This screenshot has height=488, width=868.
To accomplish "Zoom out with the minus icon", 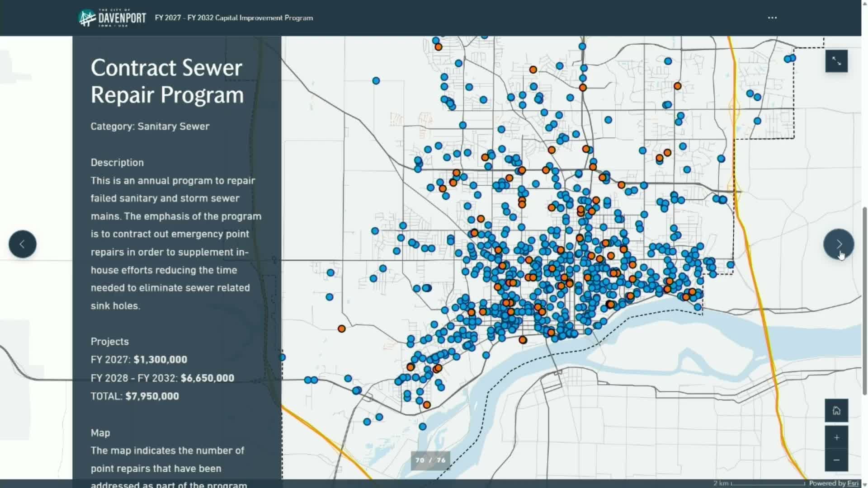I will (x=837, y=460).
